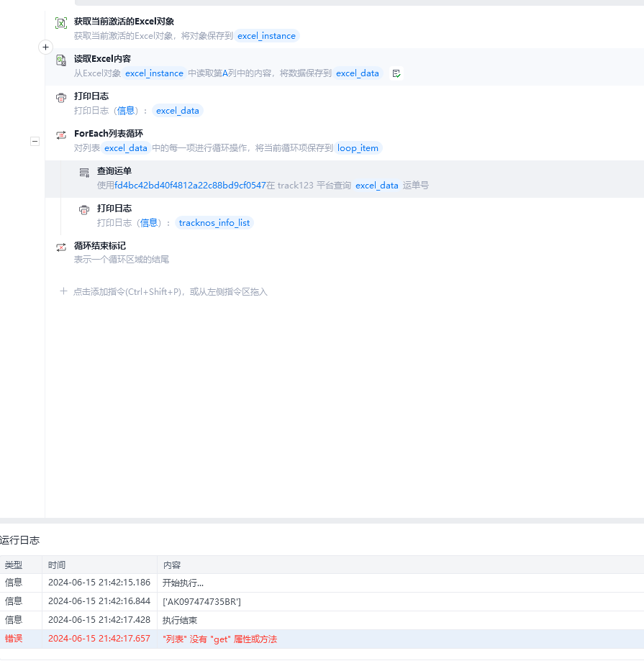Click the 信息 log level in nested 打印日志
This screenshot has width=644, height=666.
[149, 223]
